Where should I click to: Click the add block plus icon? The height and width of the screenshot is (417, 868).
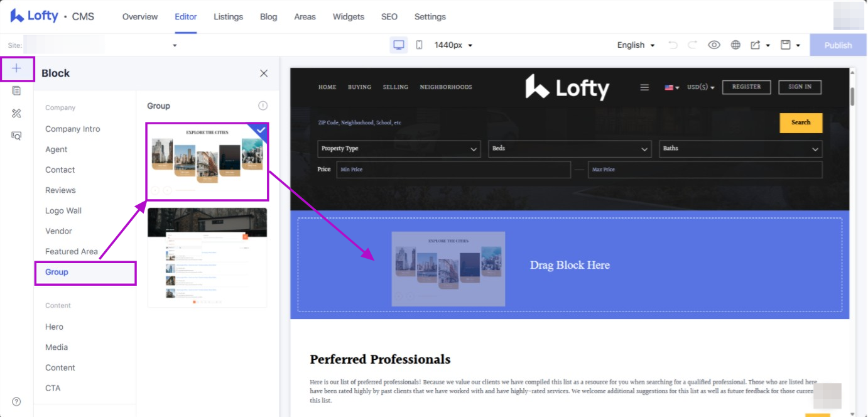17,68
